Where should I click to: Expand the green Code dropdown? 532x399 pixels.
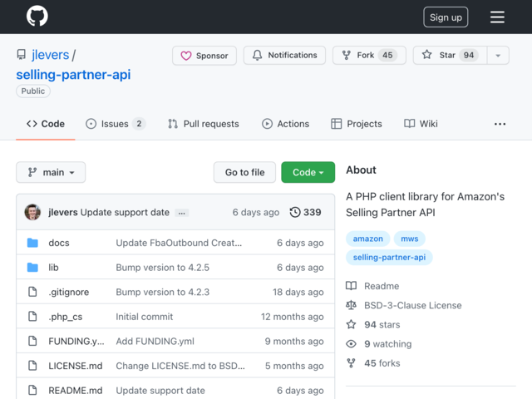click(x=308, y=172)
